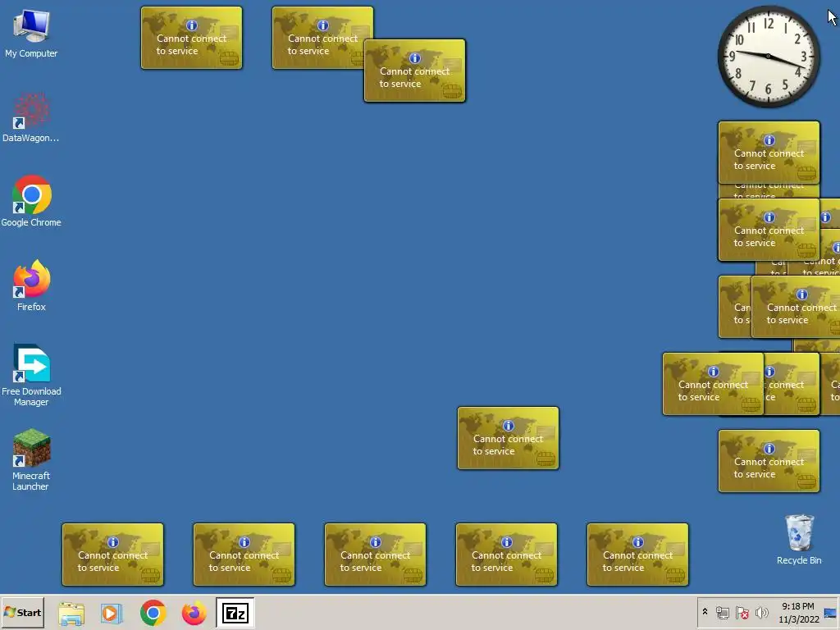This screenshot has width=840, height=630.
Task: Click the volume speaker tray icon
Action: click(x=761, y=612)
